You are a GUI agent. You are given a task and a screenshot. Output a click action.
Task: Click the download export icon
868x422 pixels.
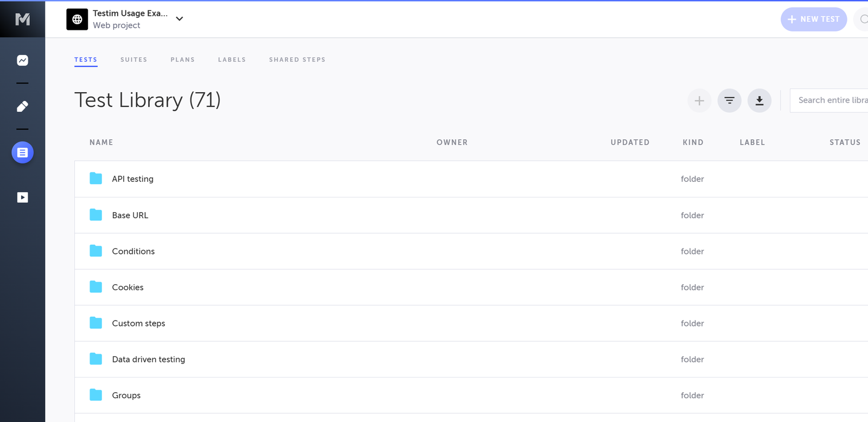[759, 101]
